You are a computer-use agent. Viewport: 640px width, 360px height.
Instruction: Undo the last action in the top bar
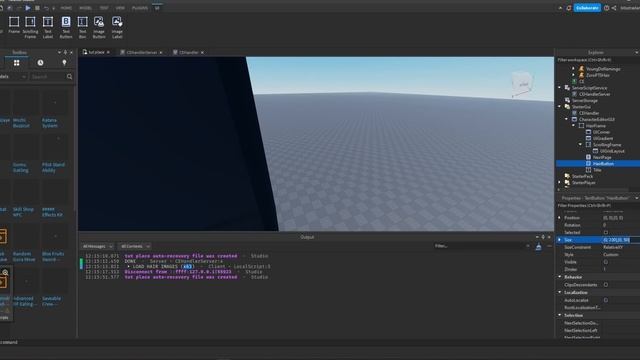click(46, 8)
